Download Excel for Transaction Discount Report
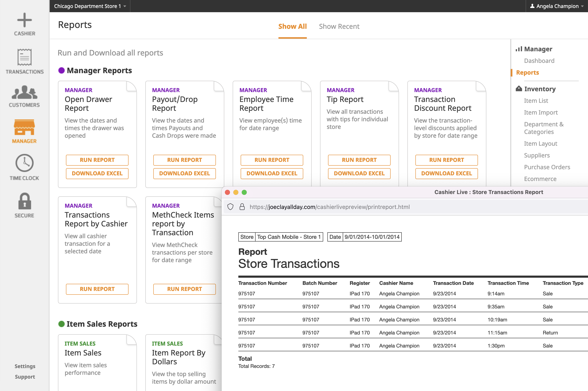This screenshot has width=588, height=391. (x=446, y=173)
